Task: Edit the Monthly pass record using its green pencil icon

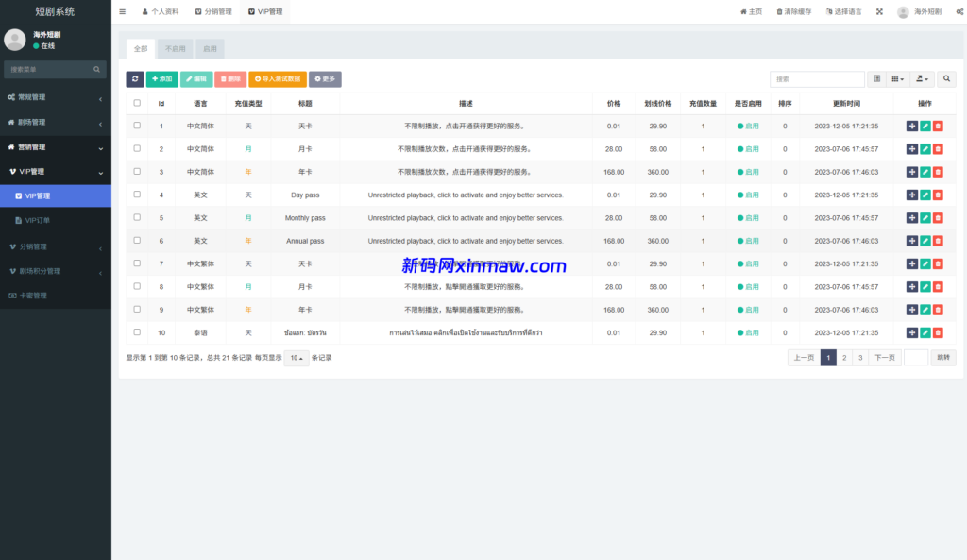Action: (924, 217)
